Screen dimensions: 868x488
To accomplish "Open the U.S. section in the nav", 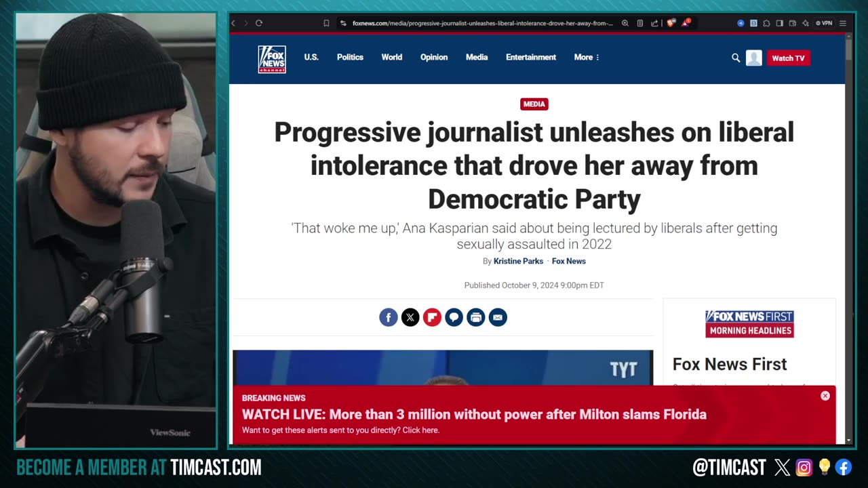I will point(311,58).
